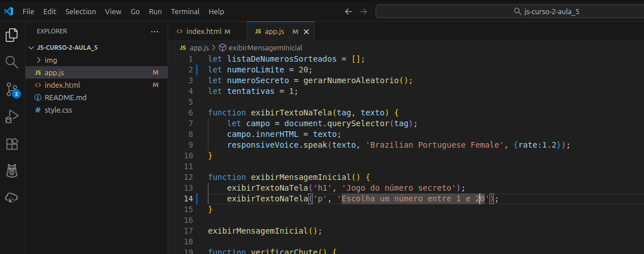Click the forward navigation arrow in title bar
Viewport: 644px width, 254px height.
click(x=364, y=11)
